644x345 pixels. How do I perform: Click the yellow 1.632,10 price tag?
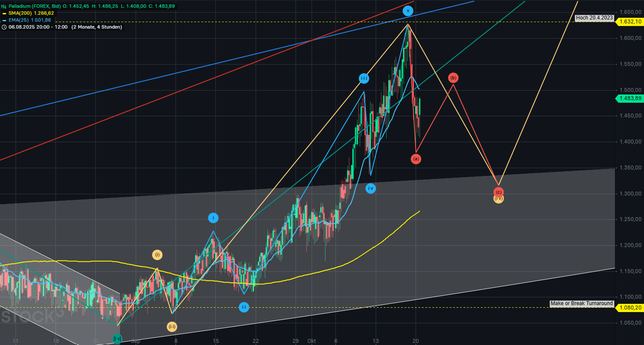point(630,22)
